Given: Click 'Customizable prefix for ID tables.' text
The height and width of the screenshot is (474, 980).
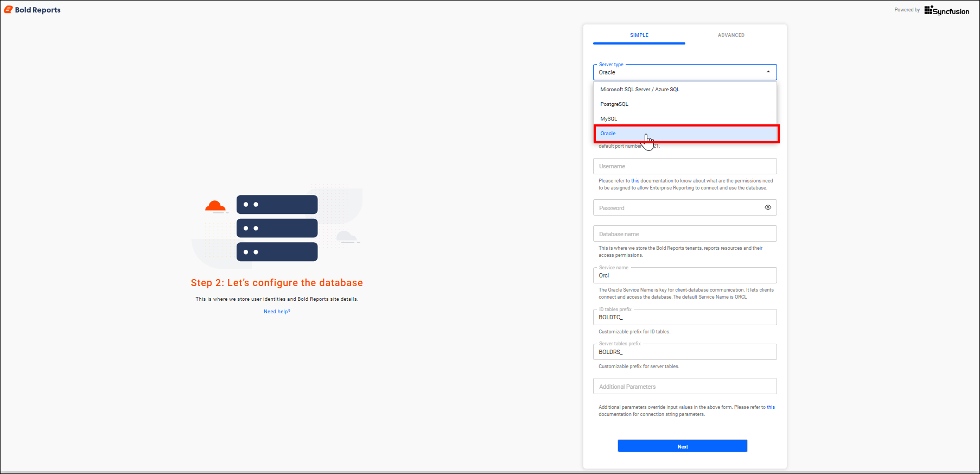Looking at the screenshot, I should point(634,332).
